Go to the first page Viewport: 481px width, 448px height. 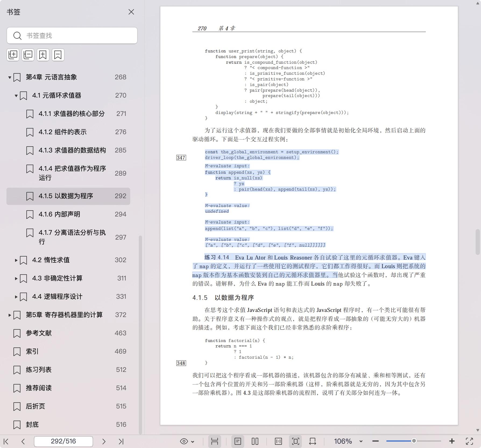[6, 441]
